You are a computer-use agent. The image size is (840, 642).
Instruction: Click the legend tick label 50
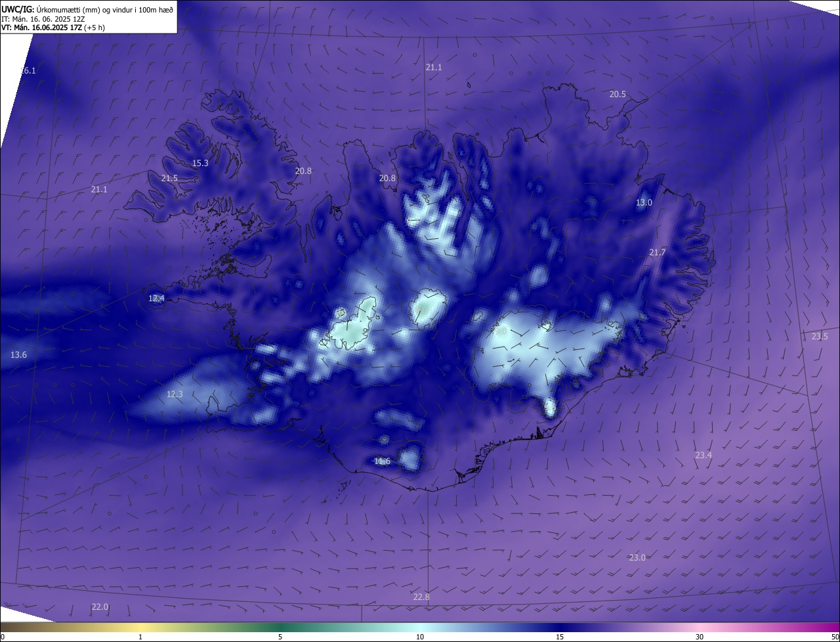pyautogui.click(x=834, y=637)
